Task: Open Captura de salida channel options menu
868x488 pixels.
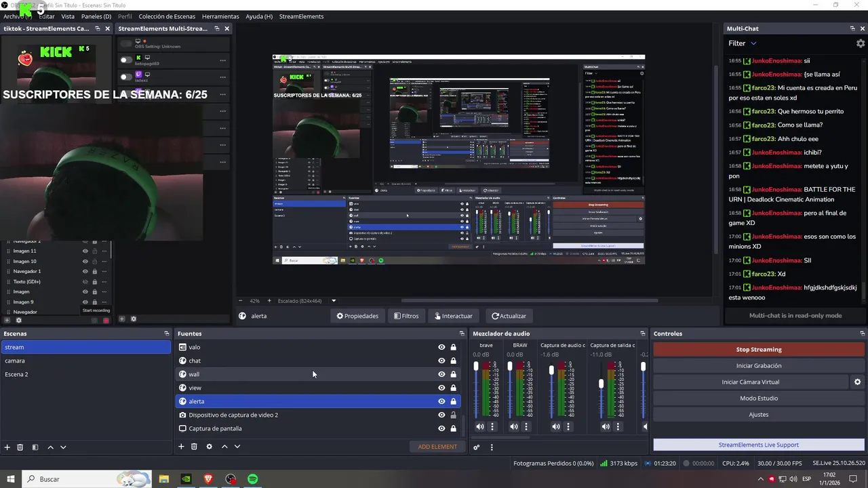Action: click(x=618, y=427)
